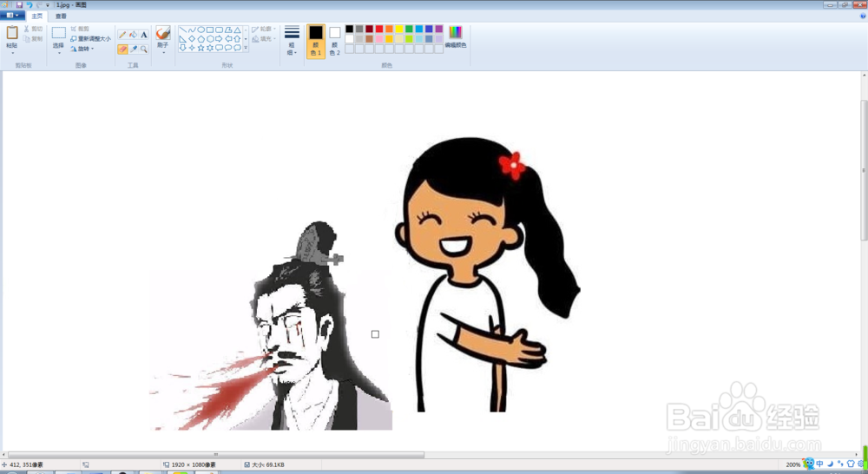Choose the triangle shape
The width and height of the screenshot is (868, 474).
[238, 30]
